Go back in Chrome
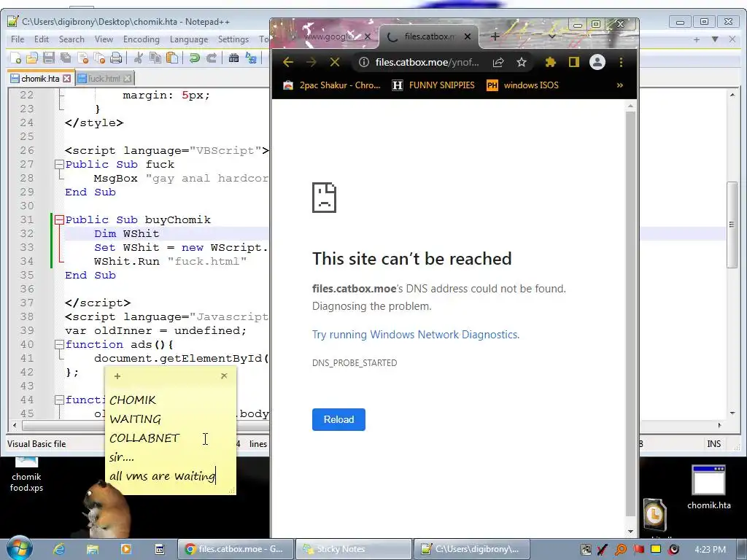The width and height of the screenshot is (747, 560). click(287, 63)
